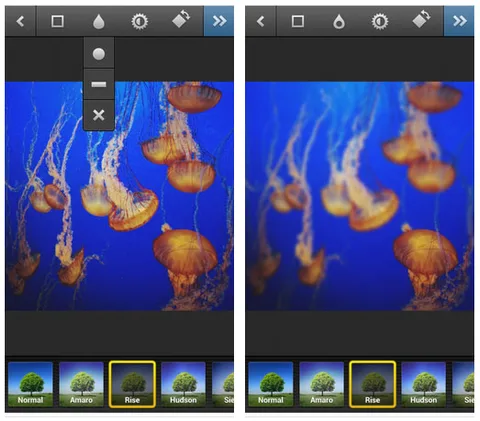Tap the back arrow in left screen
Image resolution: width=480 pixels, height=421 pixels.
click(20, 21)
